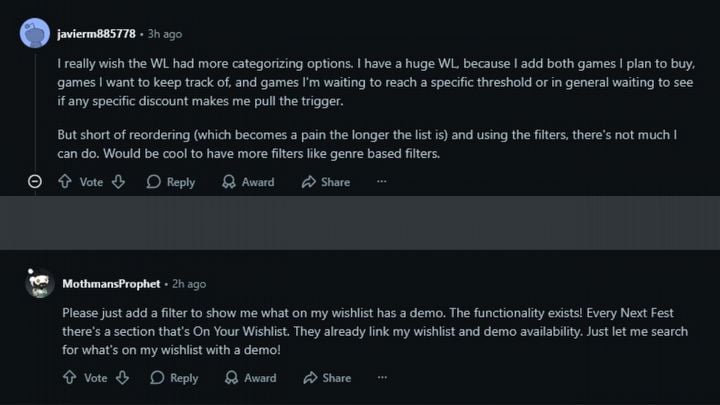Reply to MothmansProphet's comment

pyautogui.click(x=174, y=378)
